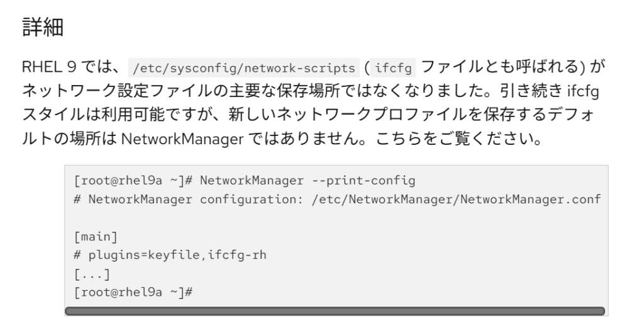Viewport: 644px width, 328px height.
Task: Click the こちらをご覧ください text
Action: coord(462,137)
